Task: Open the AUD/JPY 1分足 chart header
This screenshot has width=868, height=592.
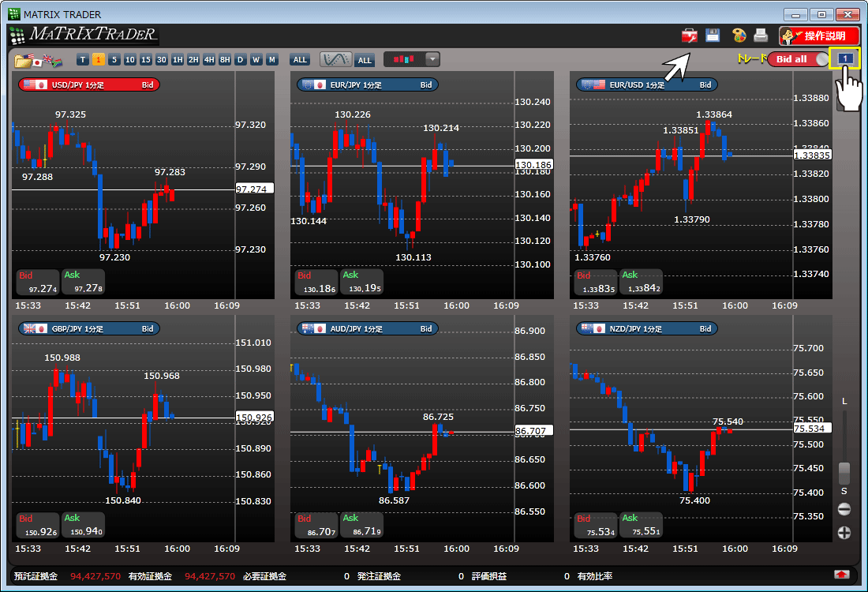Action: 368,328
